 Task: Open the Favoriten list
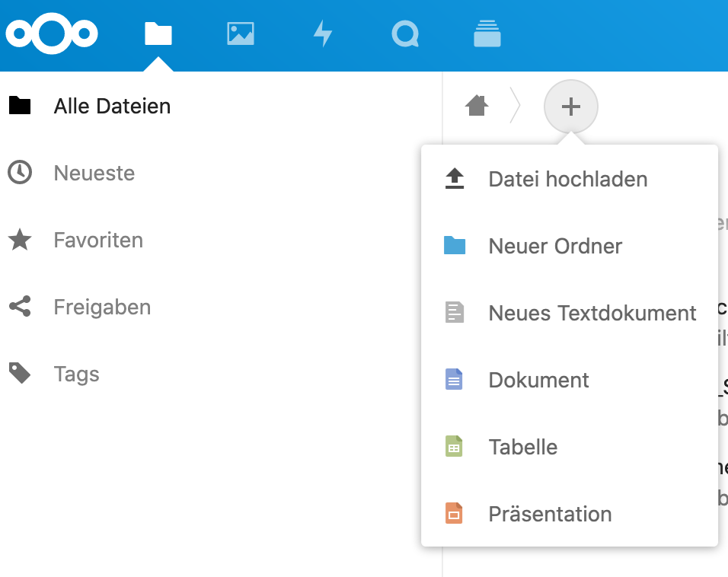[98, 240]
